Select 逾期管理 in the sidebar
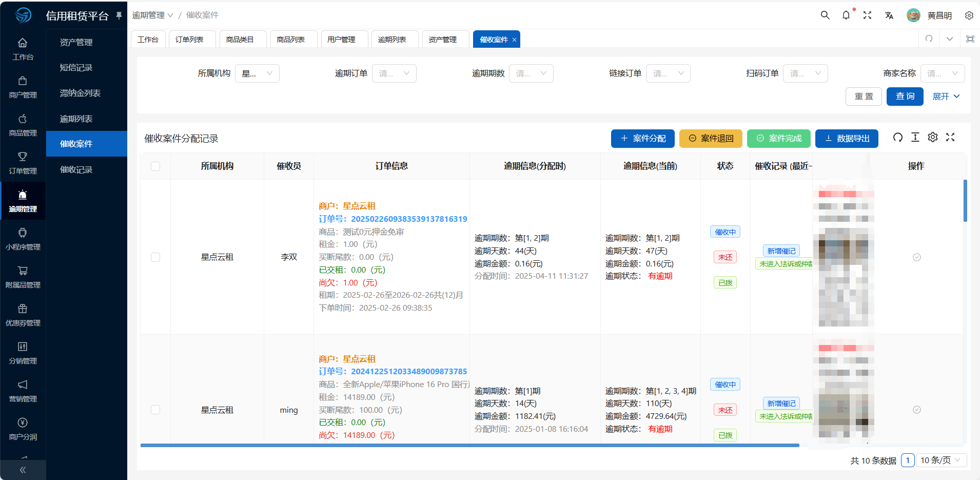 (23, 201)
